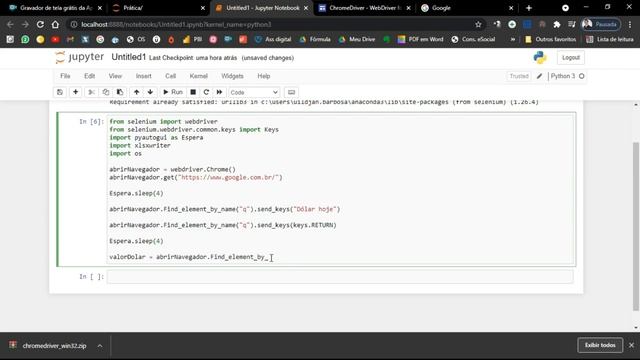
Task: Open the command palette keyboard icon
Action: coord(291,92)
